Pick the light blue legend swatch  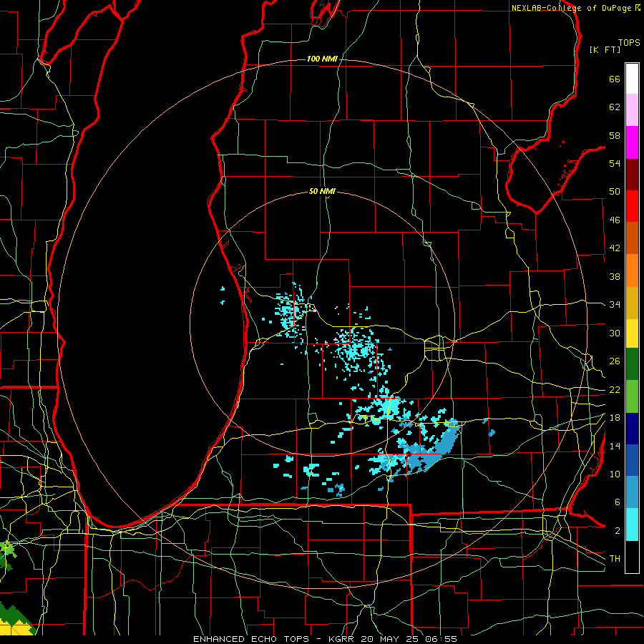coord(632,492)
